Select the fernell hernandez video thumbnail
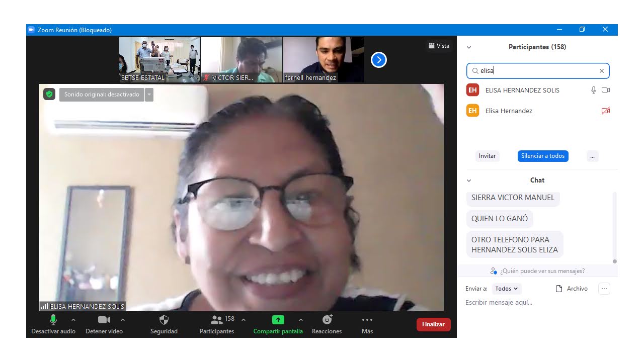Viewport: 644px width, 362px height. pyautogui.click(x=324, y=60)
